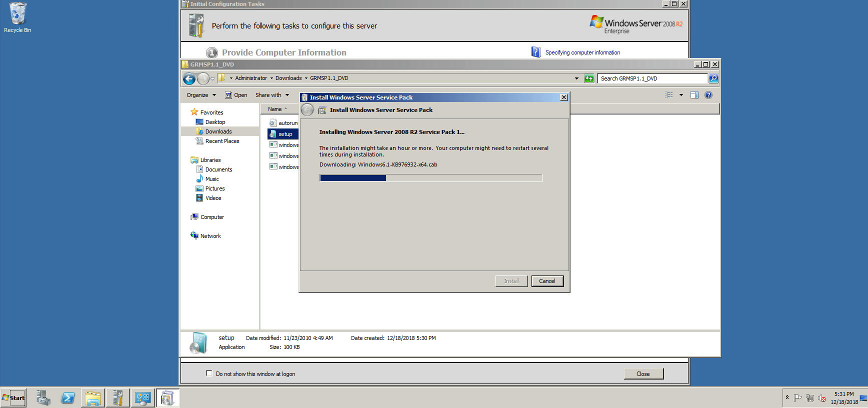
Task: Click the Action Center flag tray icon
Action: pyautogui.click(x=798, y=398)
